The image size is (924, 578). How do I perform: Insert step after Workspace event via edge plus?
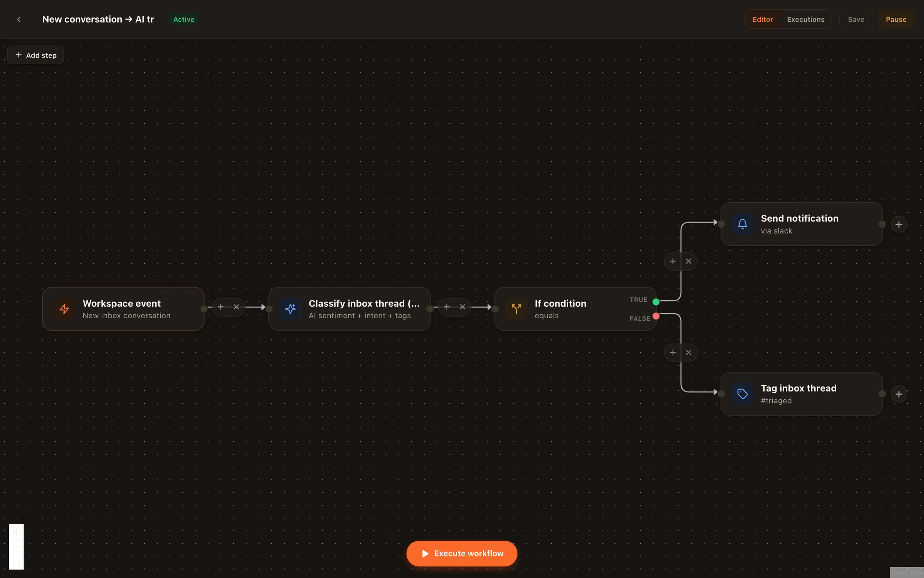221,307
